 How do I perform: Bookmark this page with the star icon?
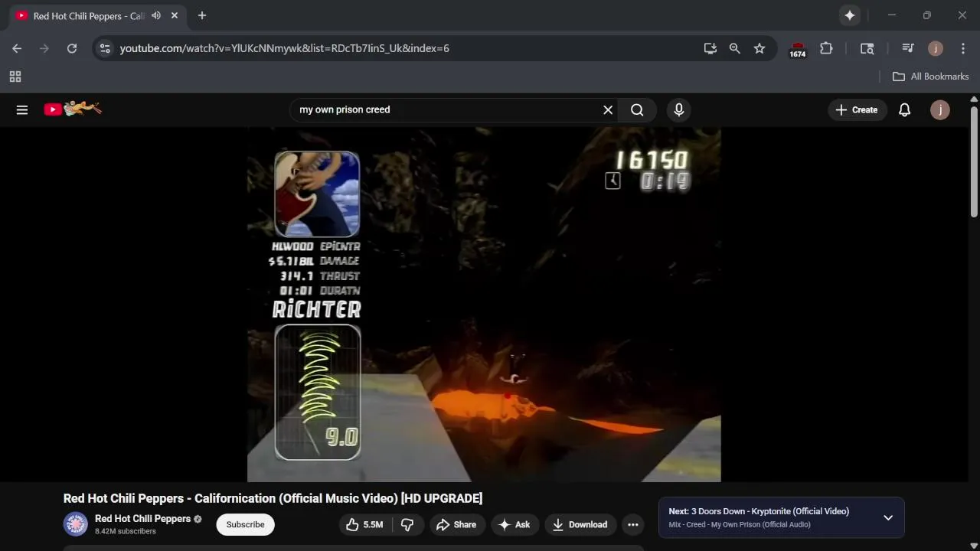[x=759, y=48]
